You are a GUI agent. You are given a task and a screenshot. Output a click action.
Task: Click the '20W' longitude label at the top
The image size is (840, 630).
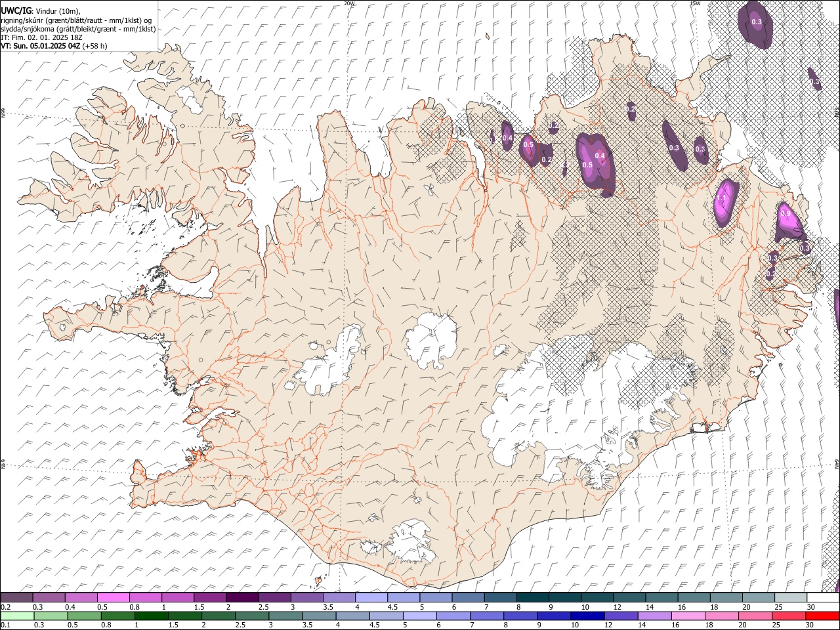click(350, 3)
